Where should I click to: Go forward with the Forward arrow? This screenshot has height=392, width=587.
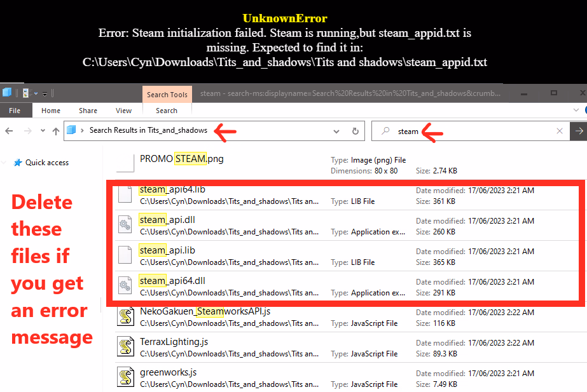click(x=28, y=131)
